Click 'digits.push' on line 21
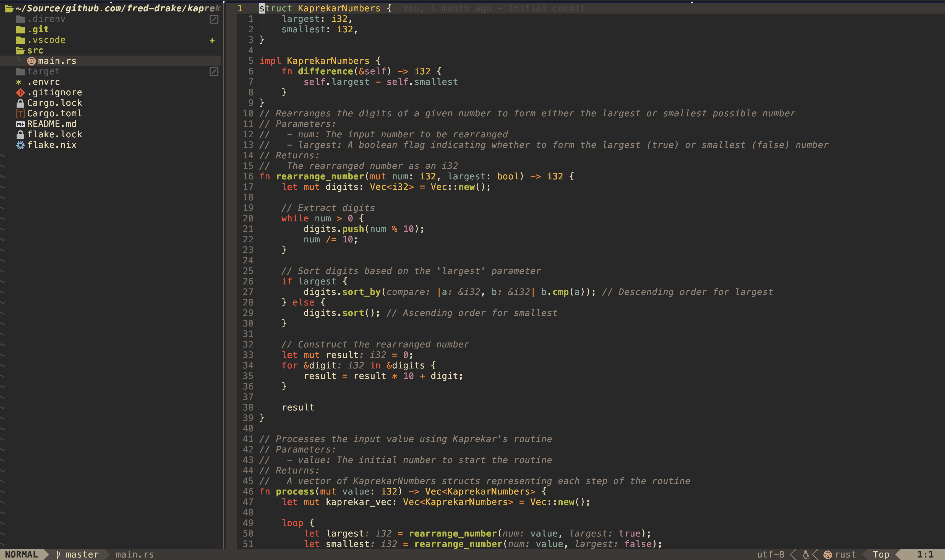 [x=334, y=229]
